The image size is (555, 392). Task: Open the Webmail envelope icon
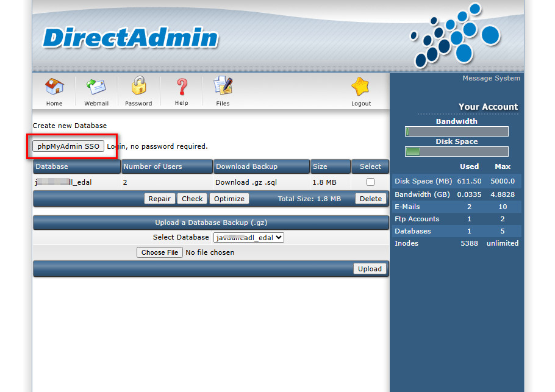click(x=96, y=87)
